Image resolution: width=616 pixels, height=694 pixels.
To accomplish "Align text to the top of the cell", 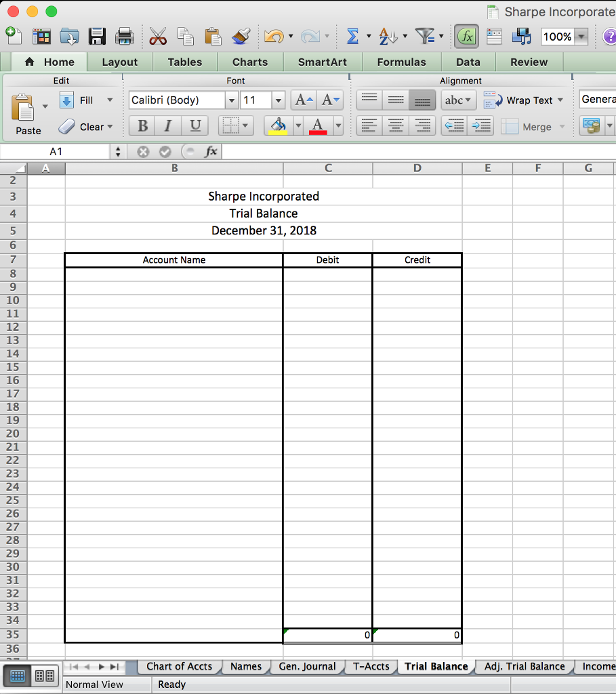I will (x=369, y=100).
